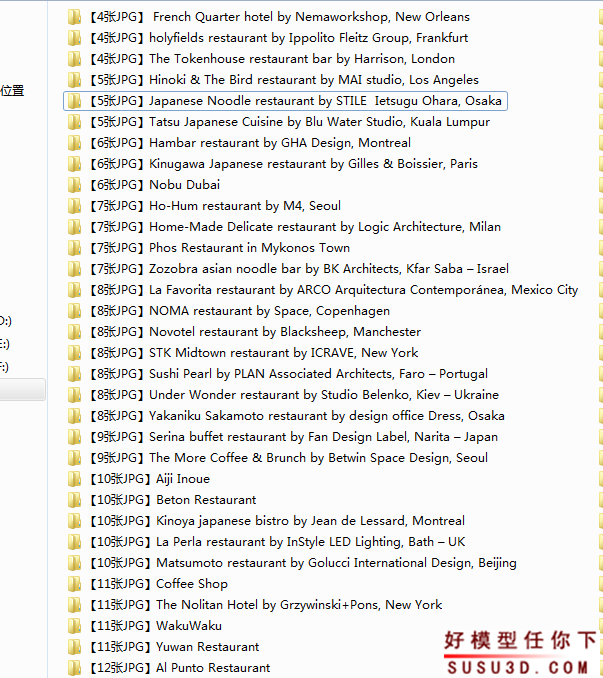
Task: Select 'holyfields restaurant by Ippolito Fleitz Group' name
Action: pyautogui.click(x=308, y=38)
